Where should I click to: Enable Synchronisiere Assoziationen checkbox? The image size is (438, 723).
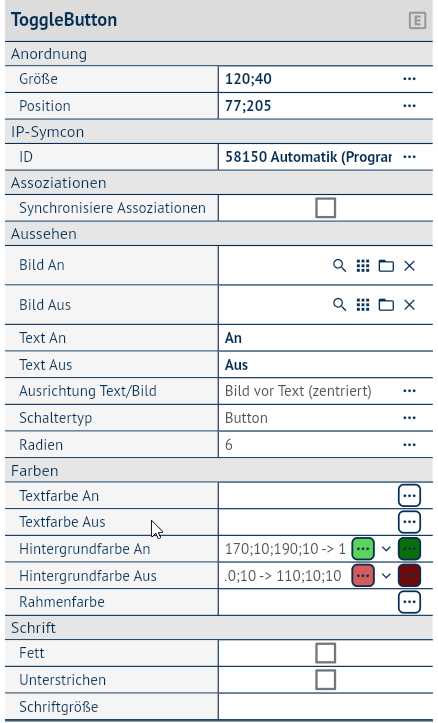coord(326,208)
